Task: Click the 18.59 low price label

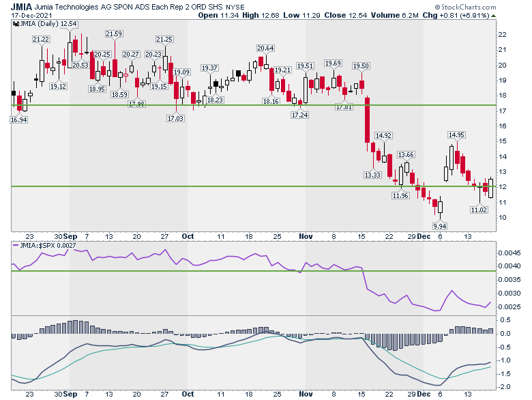Action: point(120,94)
